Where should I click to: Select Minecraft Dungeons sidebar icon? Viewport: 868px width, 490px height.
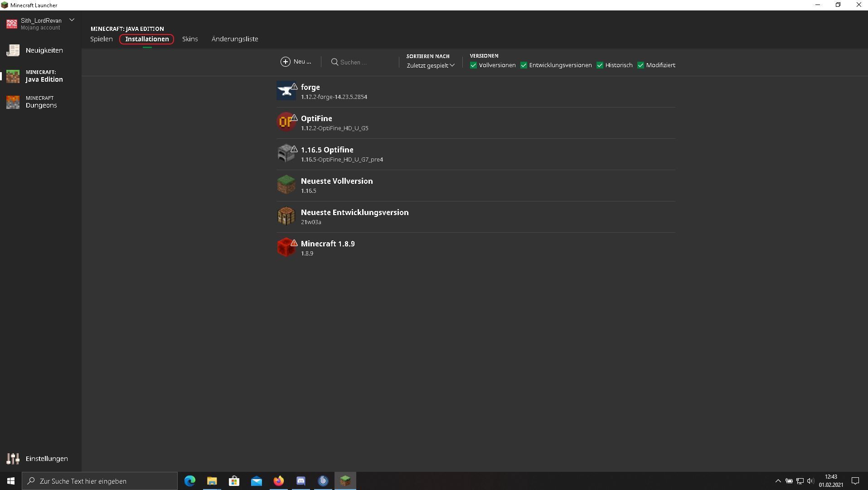(x=13, y=102)
